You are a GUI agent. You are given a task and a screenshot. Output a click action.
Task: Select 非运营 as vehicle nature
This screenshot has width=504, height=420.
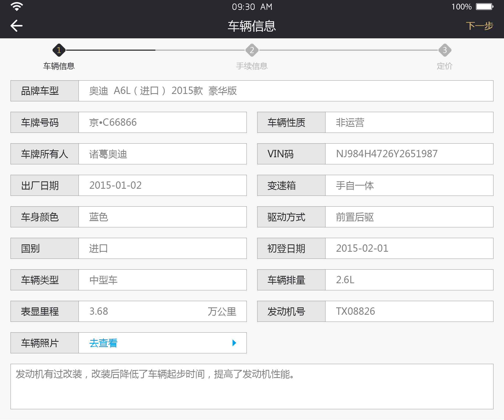409,122
